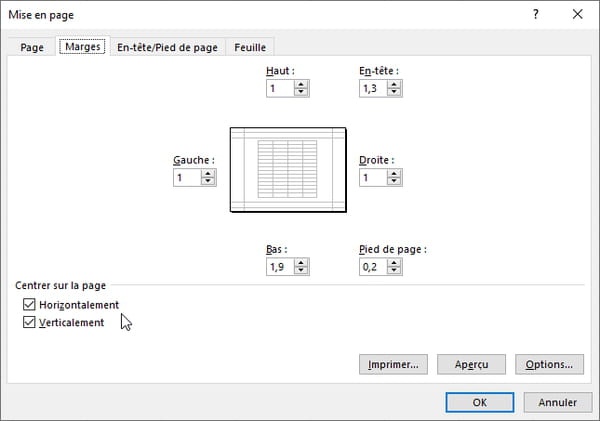600x421 pixels.
Task: Open printer Options... button
Action: (x=549, y=364)
